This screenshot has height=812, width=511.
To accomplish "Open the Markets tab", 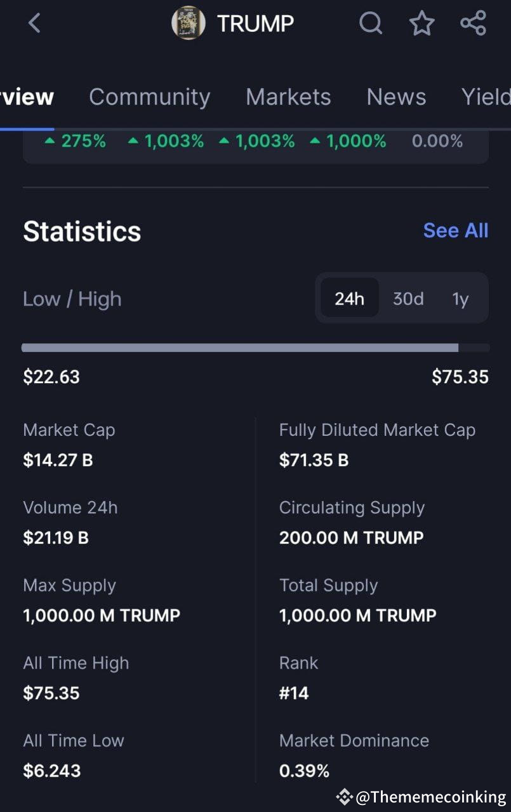I will [288, 96].
